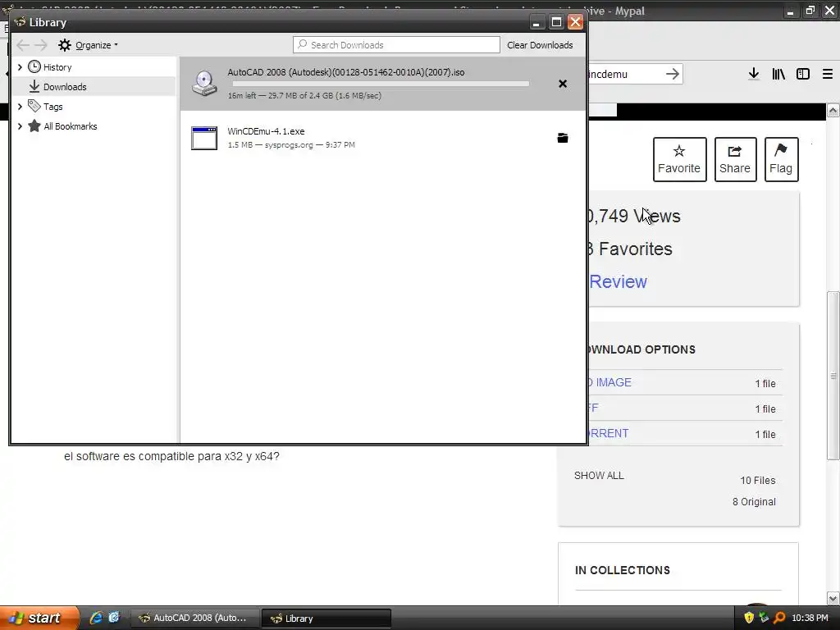This screenshot has height=630, width=840.
Task: Click the Favorite button
Action: [679, 159]
